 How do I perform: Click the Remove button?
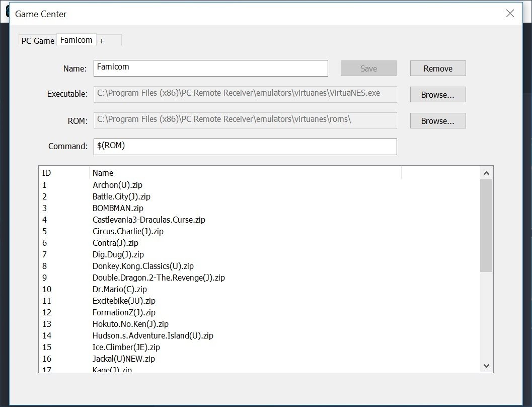coord(438,68)
